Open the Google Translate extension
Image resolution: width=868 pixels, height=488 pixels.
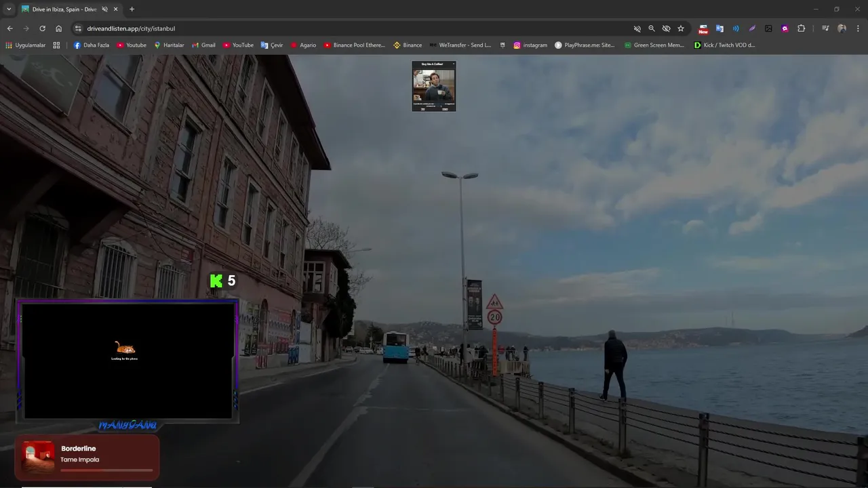[719, 28]
